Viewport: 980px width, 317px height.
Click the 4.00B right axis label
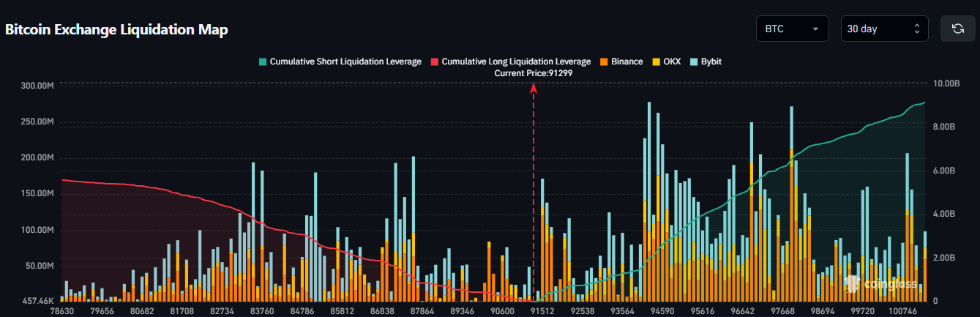pos(945,215)
